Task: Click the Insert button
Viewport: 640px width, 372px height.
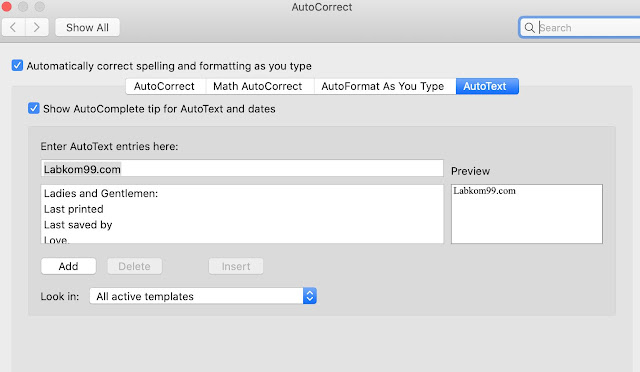Action: [236, 266]
